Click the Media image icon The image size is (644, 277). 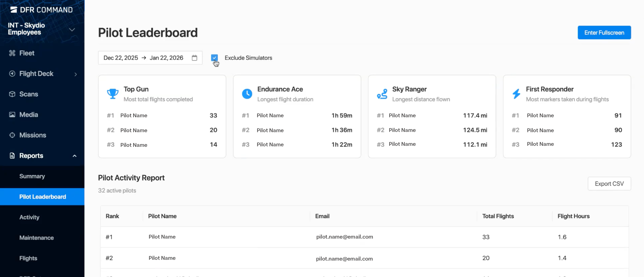coord(12,114)
